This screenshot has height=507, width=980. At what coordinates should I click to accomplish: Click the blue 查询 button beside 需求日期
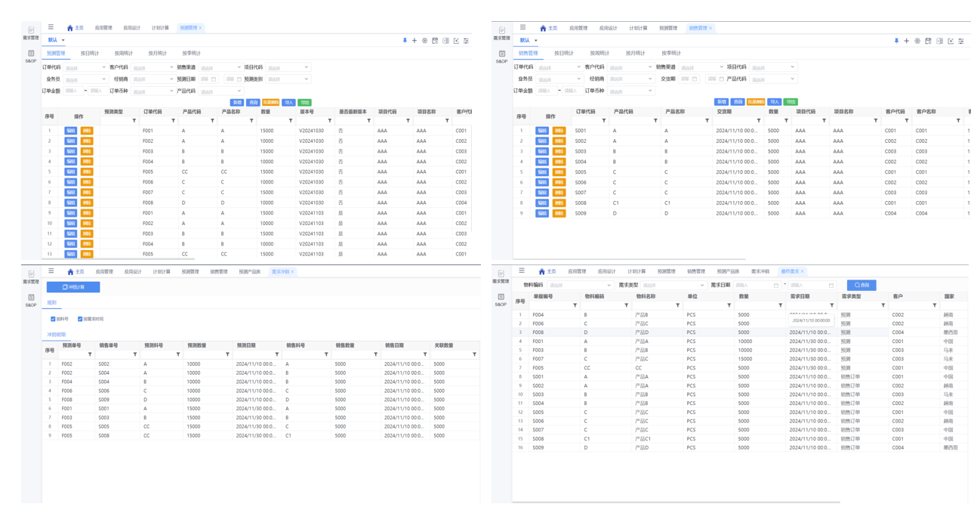tap(861, 286)
